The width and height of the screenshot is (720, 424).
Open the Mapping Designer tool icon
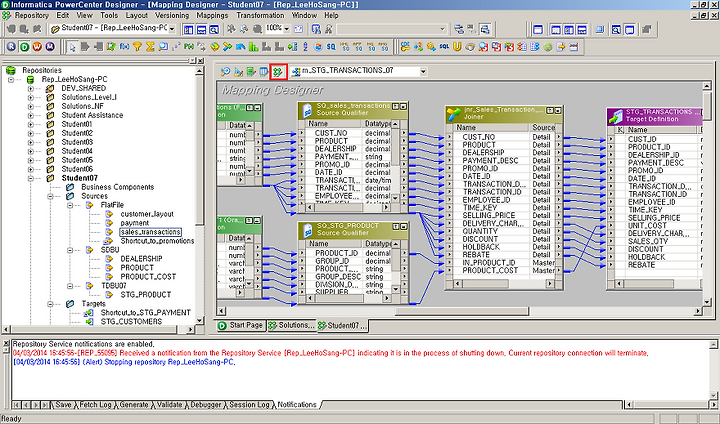[x=277, y=72]
